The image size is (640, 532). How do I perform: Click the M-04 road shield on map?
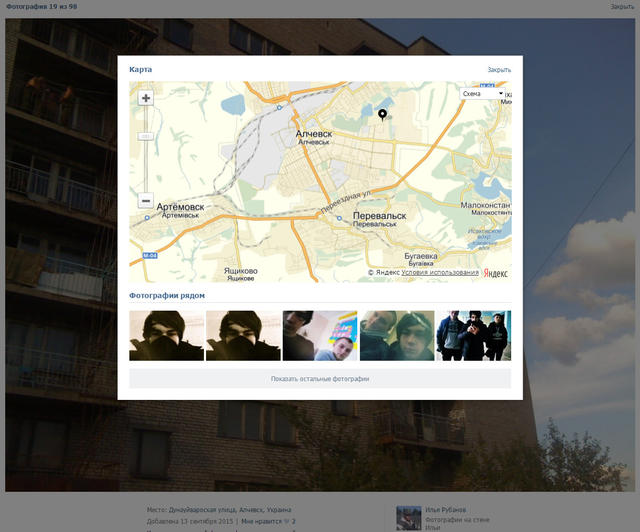[x=150, y=256]
